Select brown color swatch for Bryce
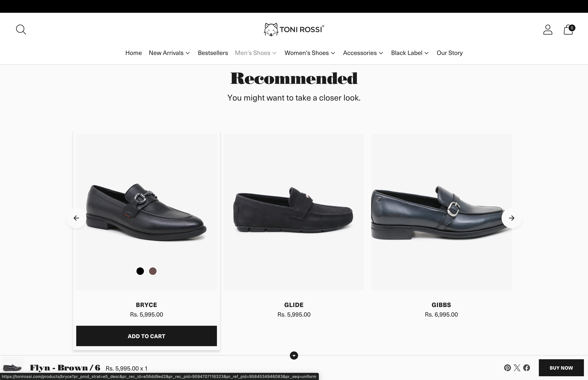The image size is (588, 380). [153, 271]
